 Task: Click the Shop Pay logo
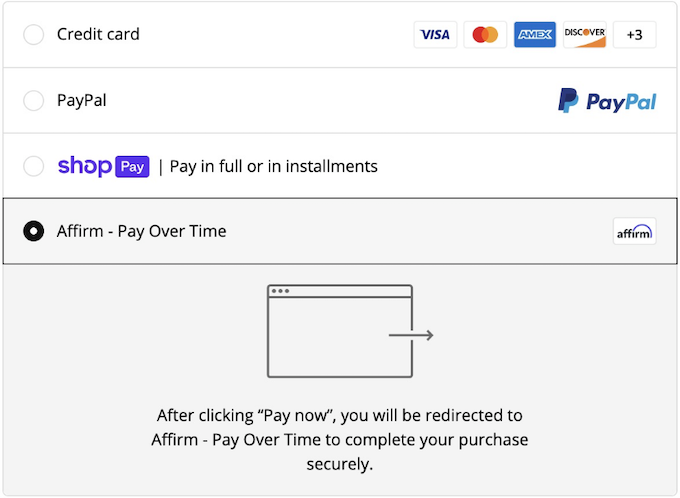(85, 166)
